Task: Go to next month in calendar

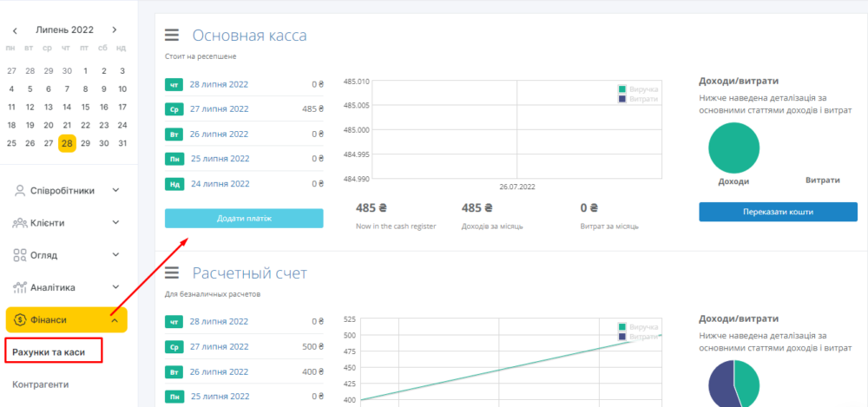Action: [x=114, y=30]
